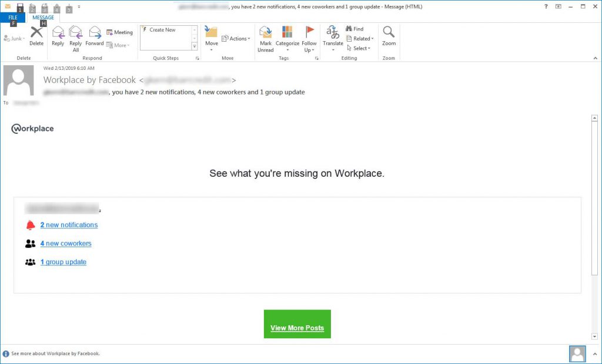Click the Save icon on Quick Access Toolbar
This screenshot has height=364, width=602.
21,6
